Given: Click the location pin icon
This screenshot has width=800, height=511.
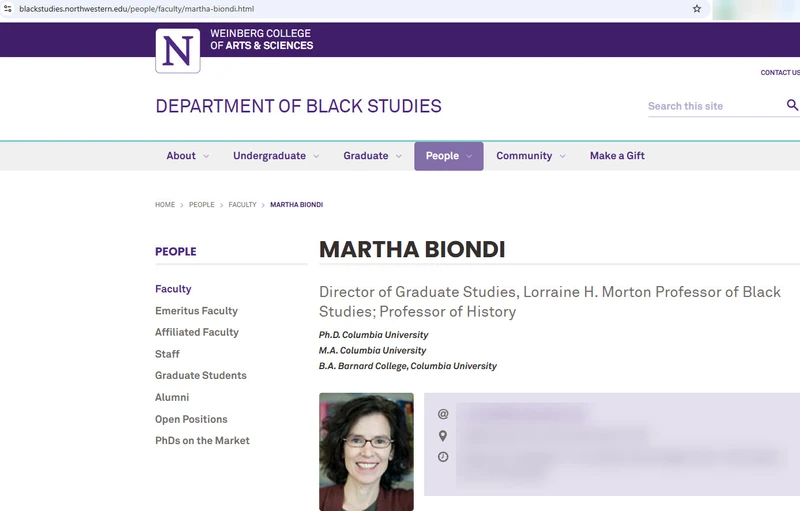Looking at the screenshot, I should click(443, 436).
